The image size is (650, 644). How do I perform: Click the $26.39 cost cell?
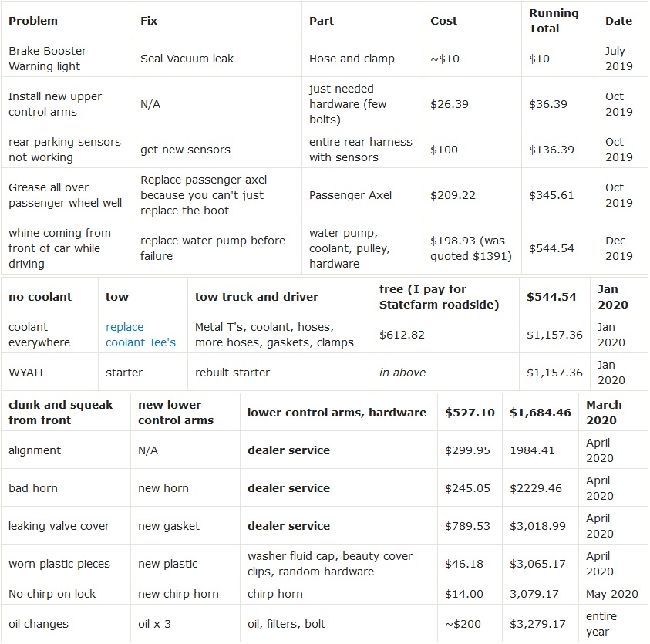coord(450,104)
